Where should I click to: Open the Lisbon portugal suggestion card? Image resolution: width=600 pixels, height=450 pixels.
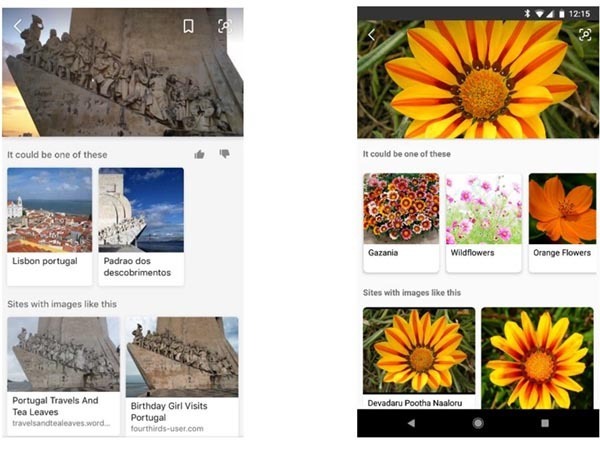pos(49,227)
